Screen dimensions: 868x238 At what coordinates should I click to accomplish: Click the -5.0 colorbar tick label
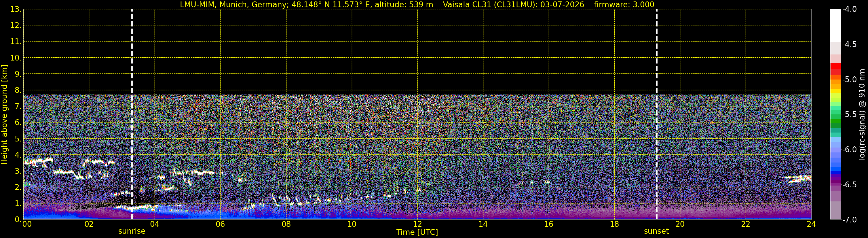coord(849,80)
